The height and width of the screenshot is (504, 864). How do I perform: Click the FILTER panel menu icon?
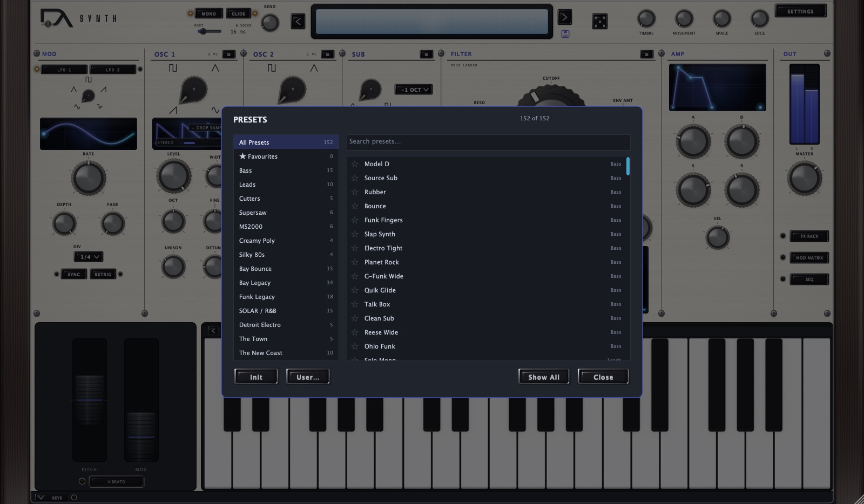[646, 54]
